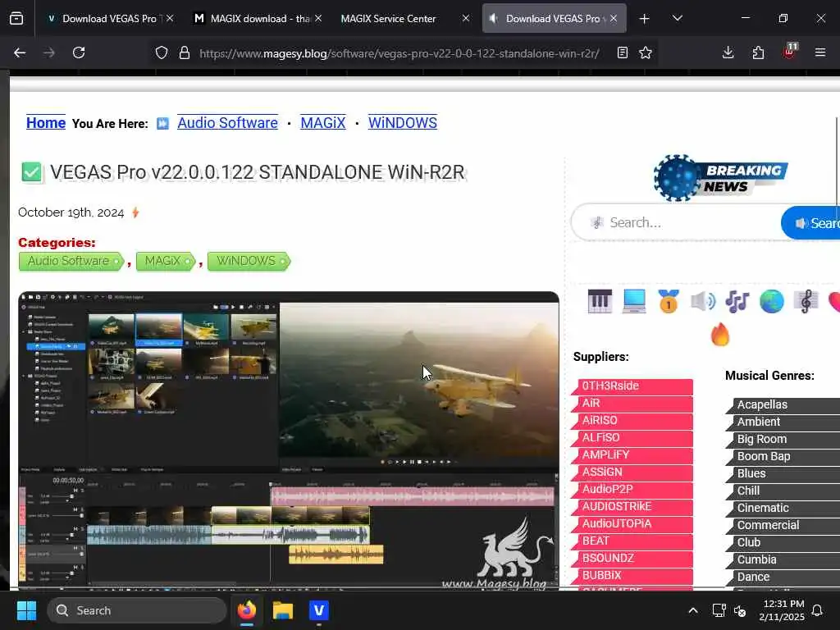
Task: Open the AiR supplier tag
Action: (x=632, y=403)
